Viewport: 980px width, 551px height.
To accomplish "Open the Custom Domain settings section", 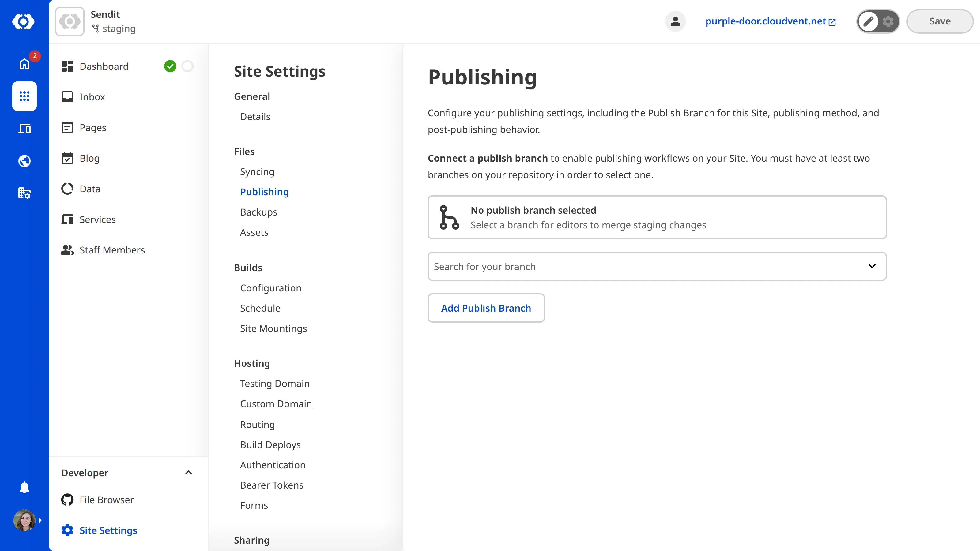I will point(276,403).
